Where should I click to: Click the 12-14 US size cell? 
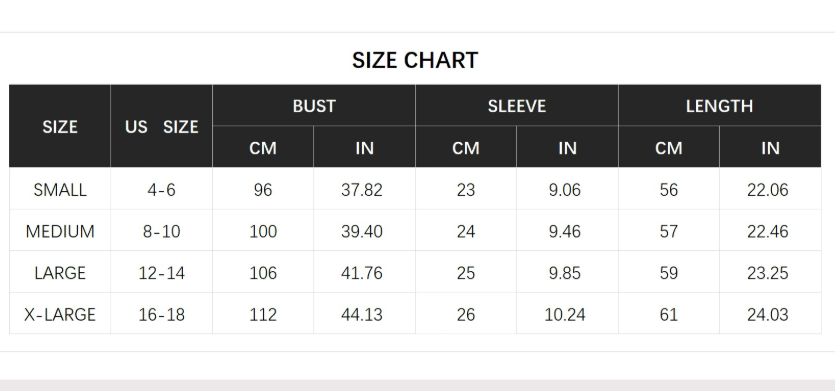point(161,273)
